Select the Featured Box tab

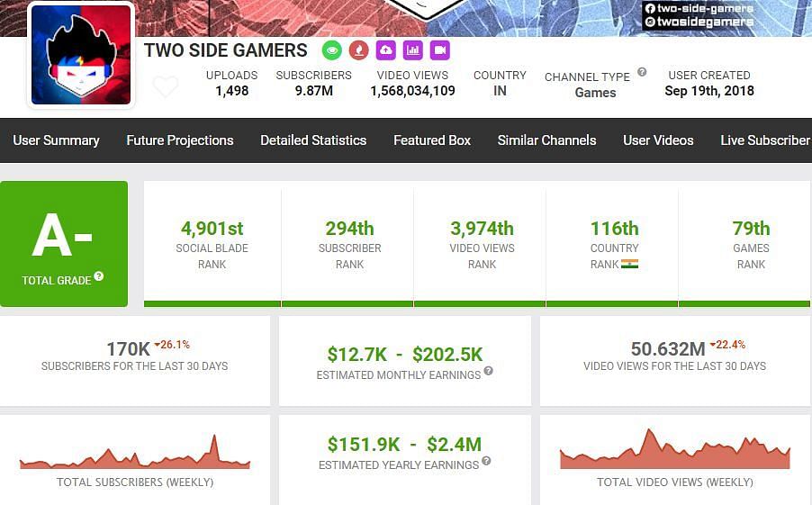coord(432,140)
